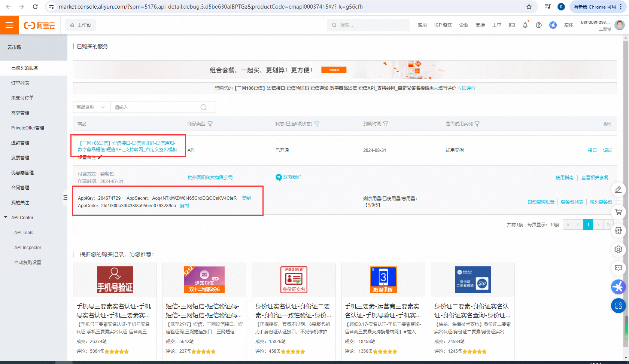
Task: Open the 状态 column filter
Action: pos(317,124)
